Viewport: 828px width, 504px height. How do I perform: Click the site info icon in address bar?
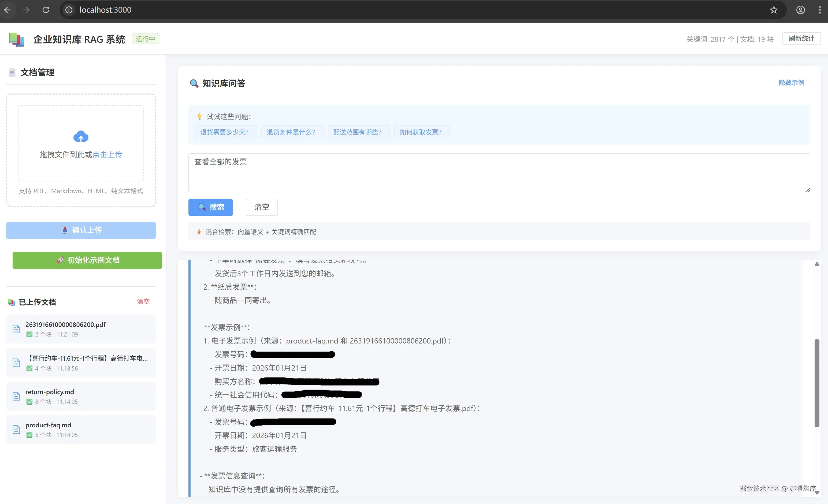(x=69, y=10)
